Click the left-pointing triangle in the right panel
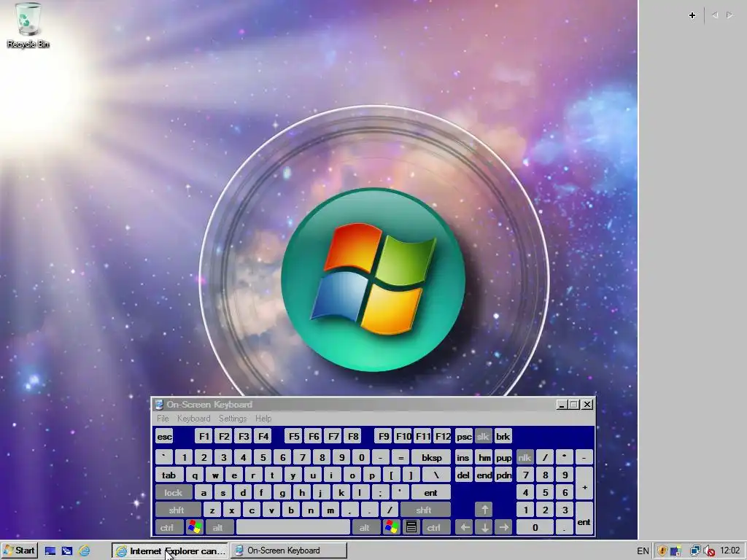This screenshot has width=747, height=560. [715, 15]
